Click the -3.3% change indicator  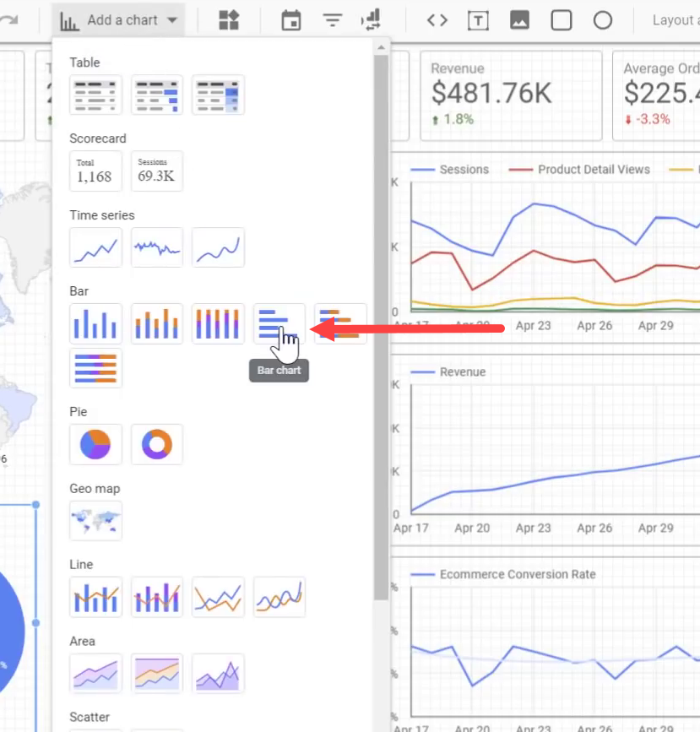point(648,120)
